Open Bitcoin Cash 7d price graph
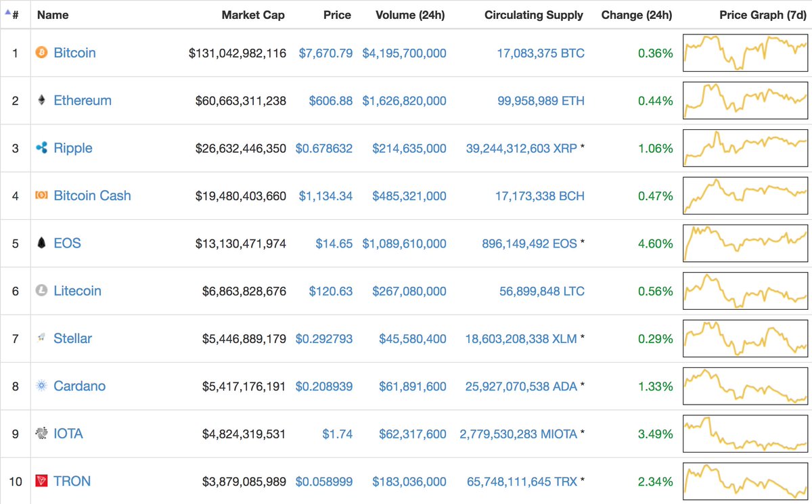The height and width of the screenshot is (504, 812). click(x=746, y=196)
